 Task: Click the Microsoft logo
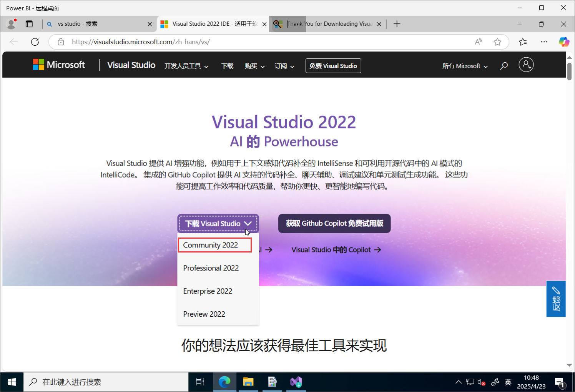(59, 65)
